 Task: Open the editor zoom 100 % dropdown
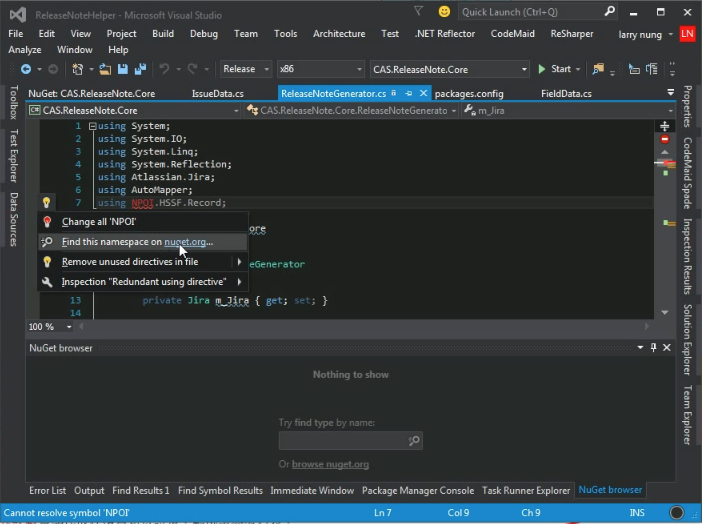pos(69,327)
